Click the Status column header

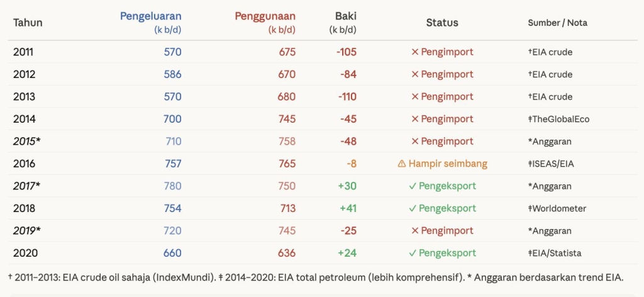(x=442, y=23)
